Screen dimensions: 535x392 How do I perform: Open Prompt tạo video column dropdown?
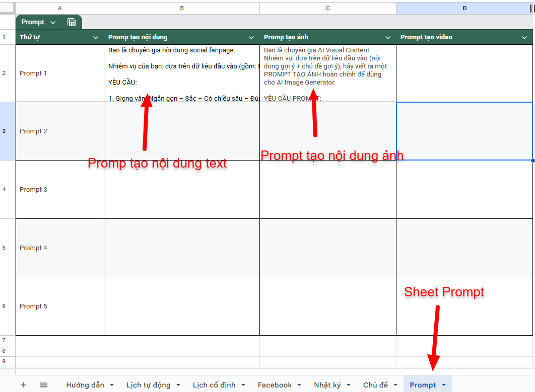coord(524,37)
